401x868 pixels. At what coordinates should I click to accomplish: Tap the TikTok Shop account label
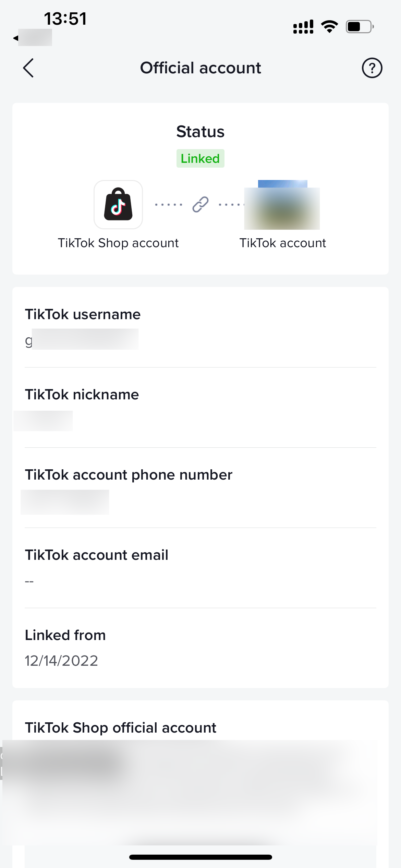point(118,243)
